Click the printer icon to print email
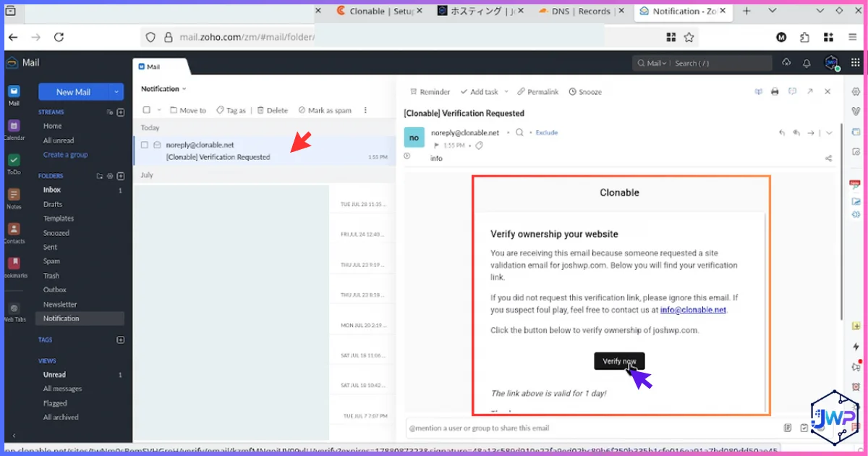The width and height of the screenshot is (868, 456). tap(775, 92)
